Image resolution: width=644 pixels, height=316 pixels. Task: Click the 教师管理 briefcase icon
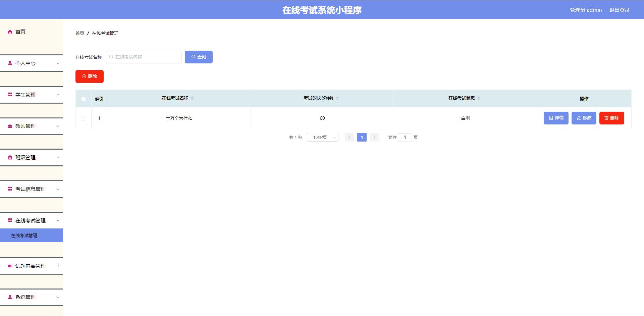coord(10,126)
